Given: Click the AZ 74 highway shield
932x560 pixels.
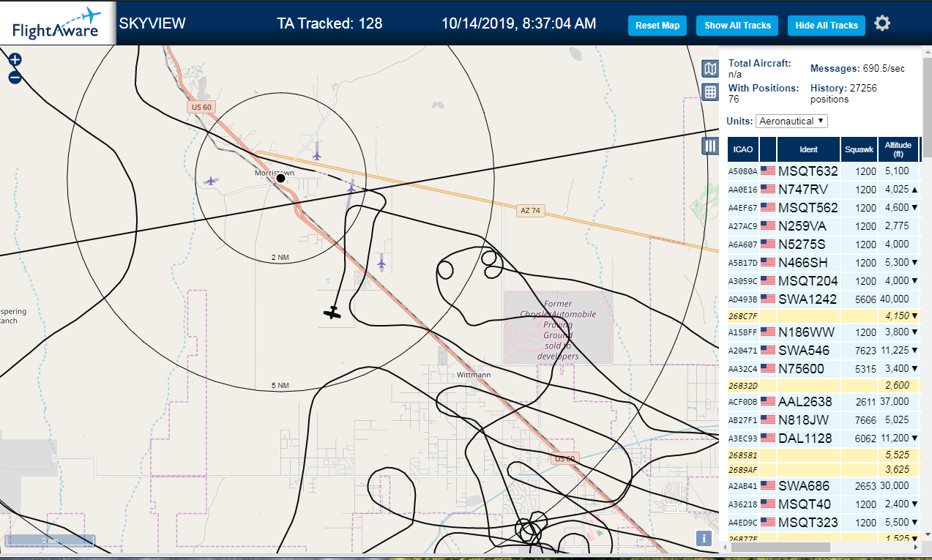Looking at the screenshot, I should (x=530, y=211).
